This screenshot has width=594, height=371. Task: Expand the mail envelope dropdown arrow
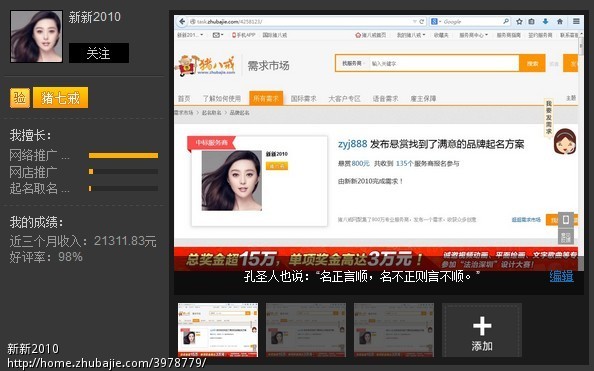click(x=222, y=35)
